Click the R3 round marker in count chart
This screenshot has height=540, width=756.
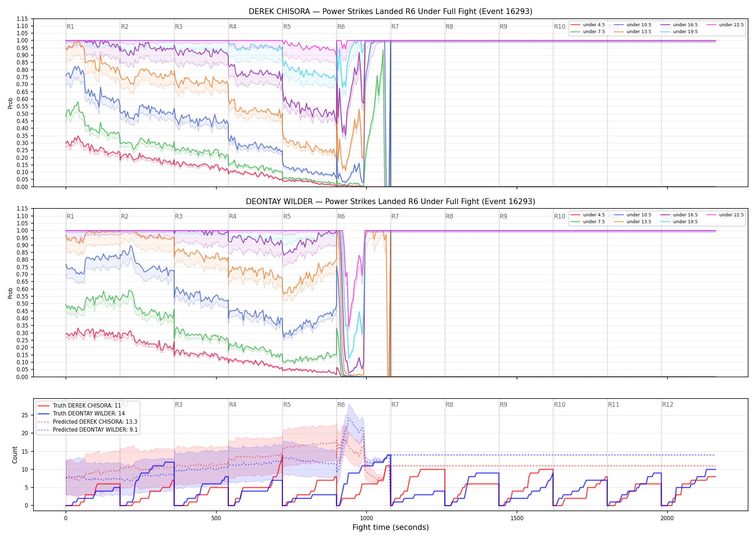pos(179,405)
